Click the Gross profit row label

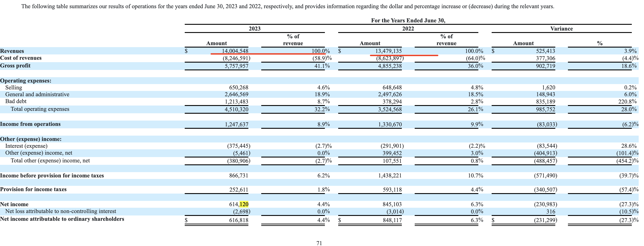coord(15,66)
